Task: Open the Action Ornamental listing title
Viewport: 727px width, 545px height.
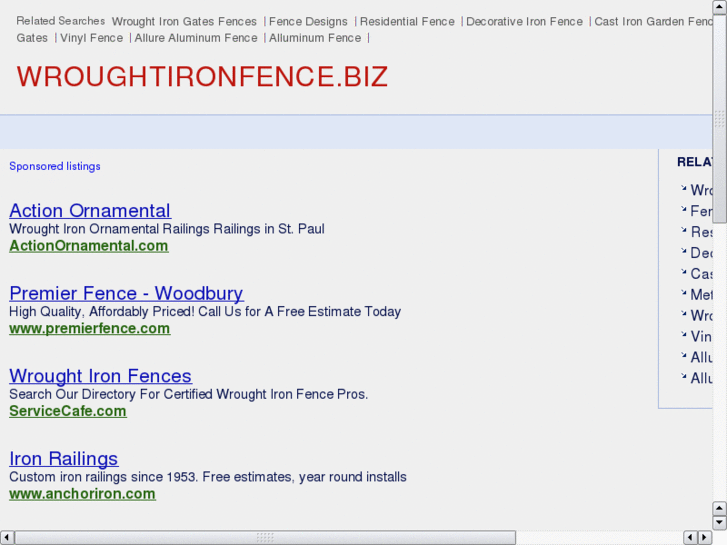Action: tap(90, 211)
